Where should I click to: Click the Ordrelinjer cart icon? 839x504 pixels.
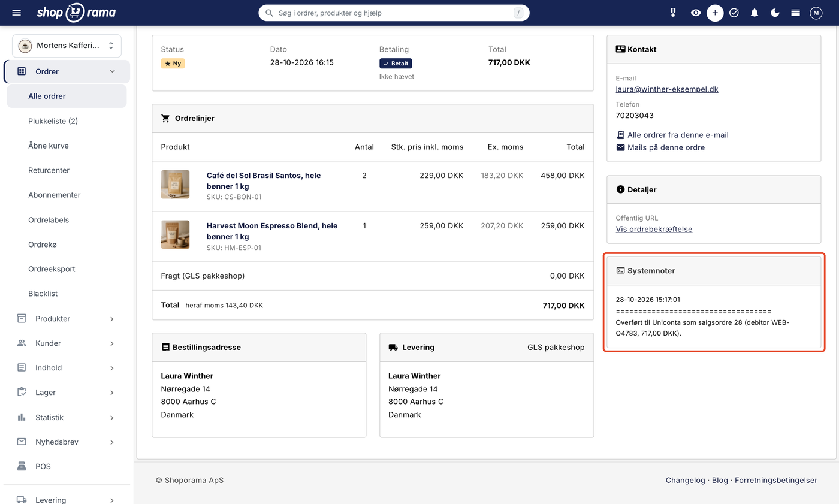click(165, 119)
